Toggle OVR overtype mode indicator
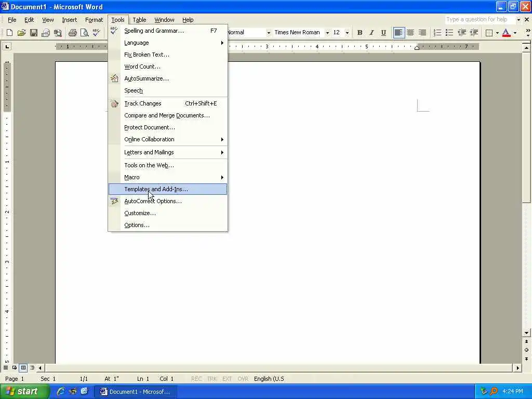 click(243, 379)
